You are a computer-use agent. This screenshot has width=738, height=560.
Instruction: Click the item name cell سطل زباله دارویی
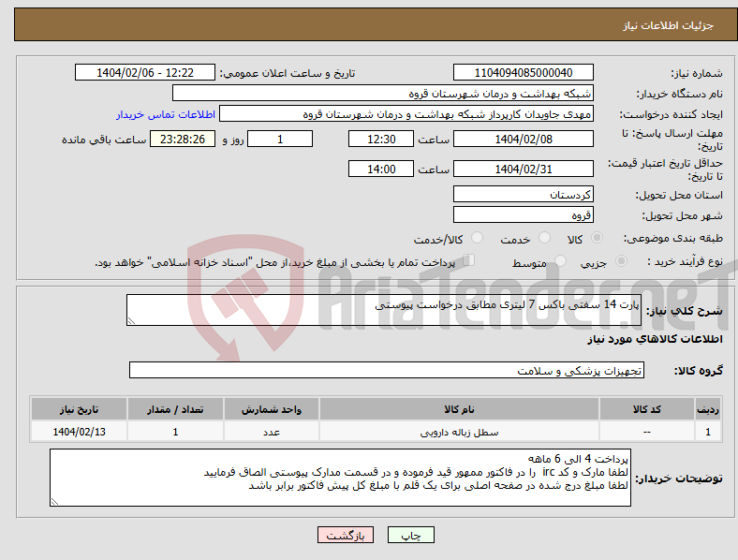(459, 432)
